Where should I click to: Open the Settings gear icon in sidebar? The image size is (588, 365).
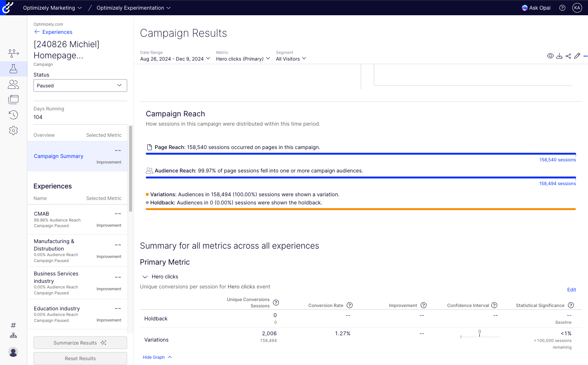pyautogui.click(x=13, y=130)
